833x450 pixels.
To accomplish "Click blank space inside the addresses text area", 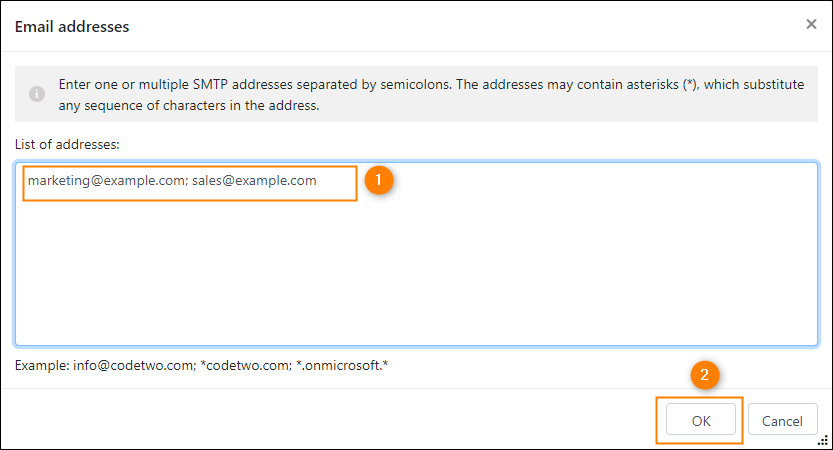I will [416, 271].
